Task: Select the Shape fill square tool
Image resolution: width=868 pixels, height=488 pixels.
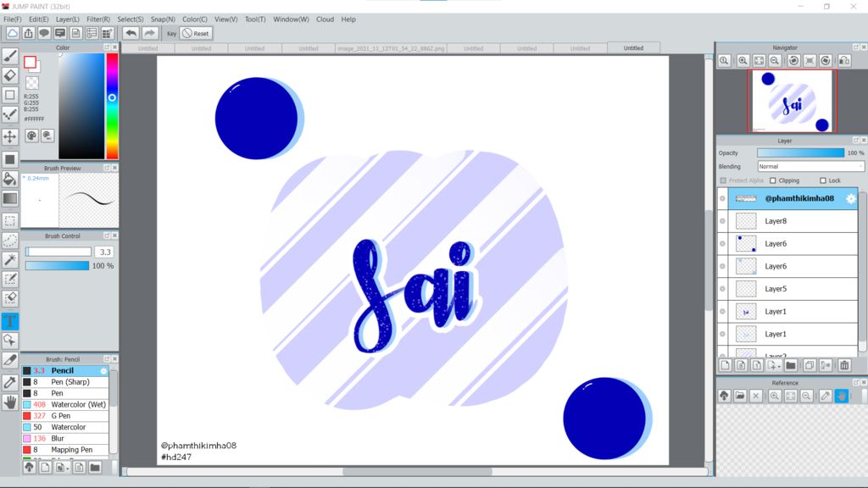Action: (x=10, y=159)
